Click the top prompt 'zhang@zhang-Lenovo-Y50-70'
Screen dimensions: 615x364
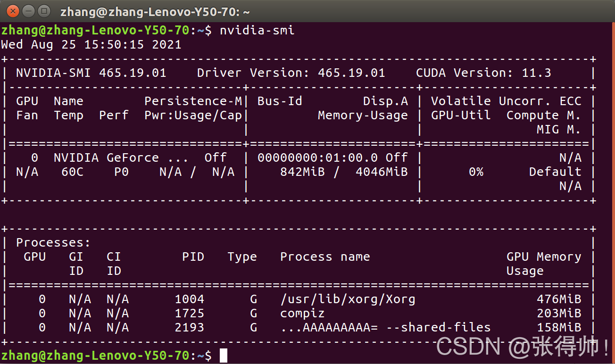click(x=95, y=31)
